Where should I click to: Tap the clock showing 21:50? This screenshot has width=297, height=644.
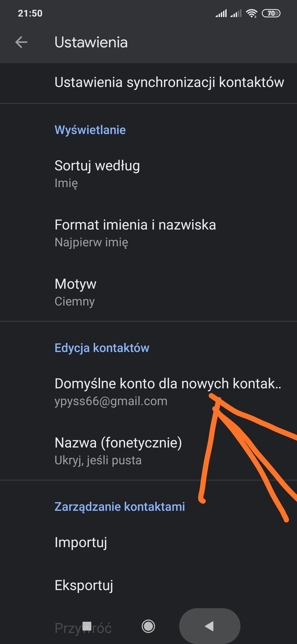click(30, 13)
